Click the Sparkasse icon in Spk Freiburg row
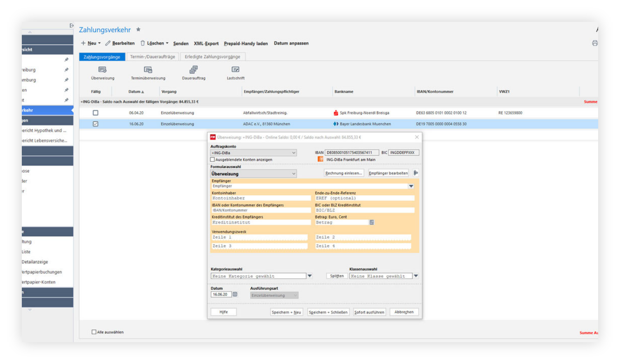This screenshot has height=364, width=620. click(336, 113)
